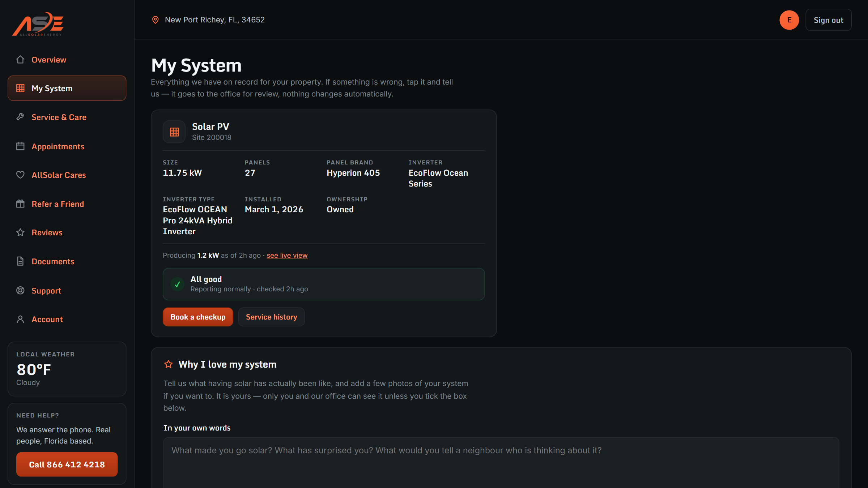The height and width of the screenshot is (488, 868).
Task: Click the Reviews star icon in sidebar
Action: 20,232
